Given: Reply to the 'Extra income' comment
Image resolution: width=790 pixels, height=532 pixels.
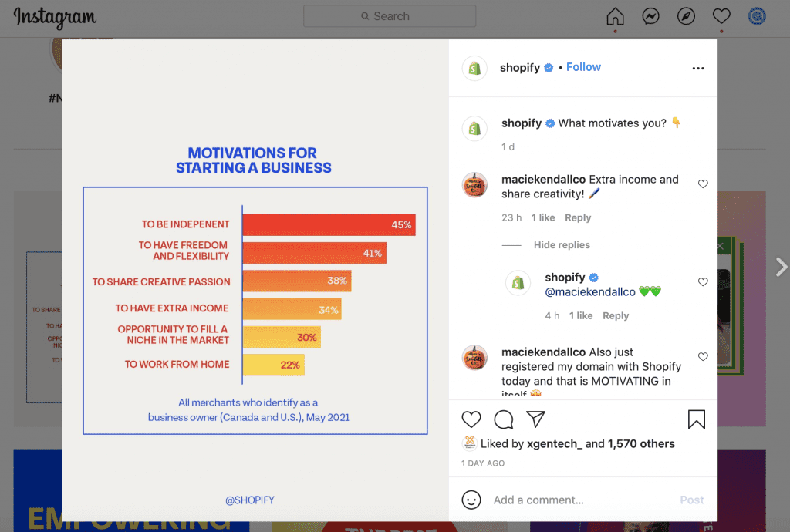Looking at the screenshot, I should [577, 217].
